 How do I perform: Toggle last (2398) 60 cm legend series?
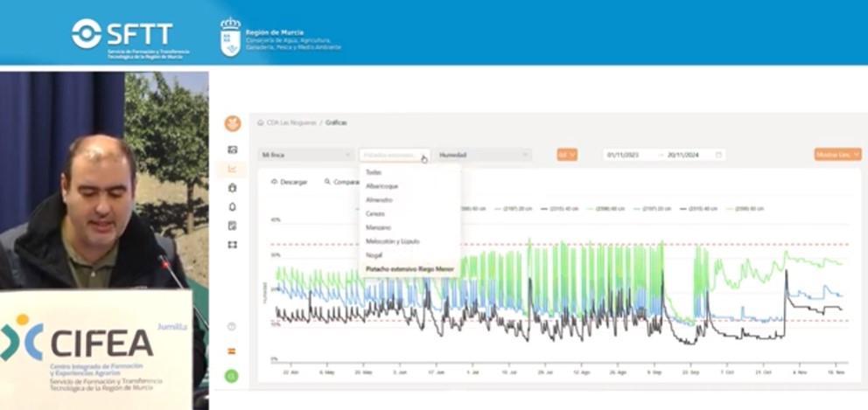[745, 209]
